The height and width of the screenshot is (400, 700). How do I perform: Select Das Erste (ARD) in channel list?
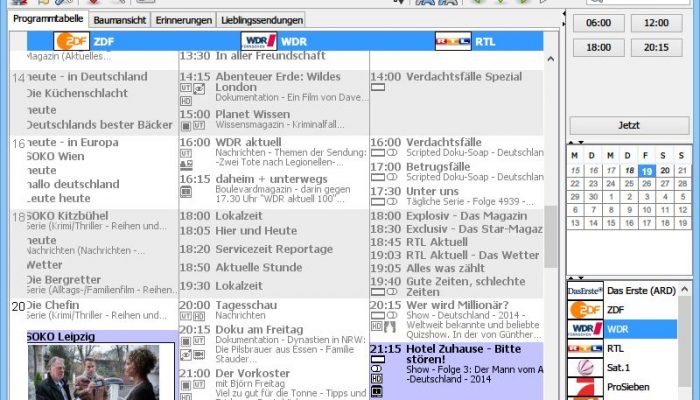coord(622,291)
